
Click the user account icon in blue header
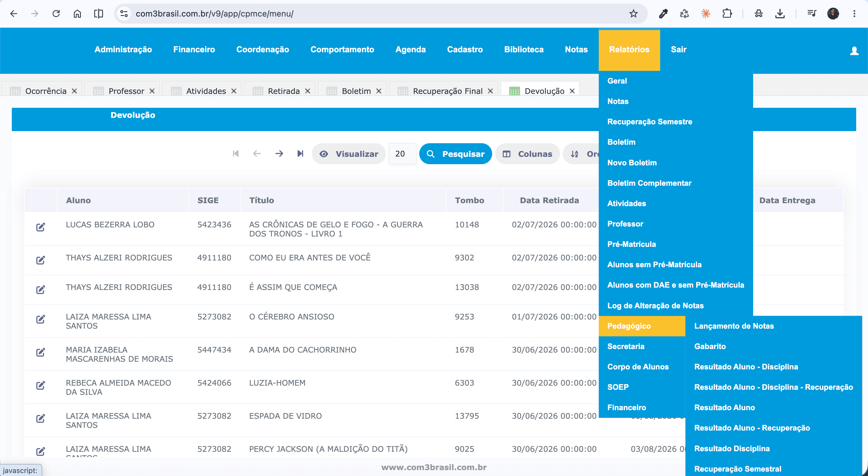pyautogui.click(x=854, y=50)
